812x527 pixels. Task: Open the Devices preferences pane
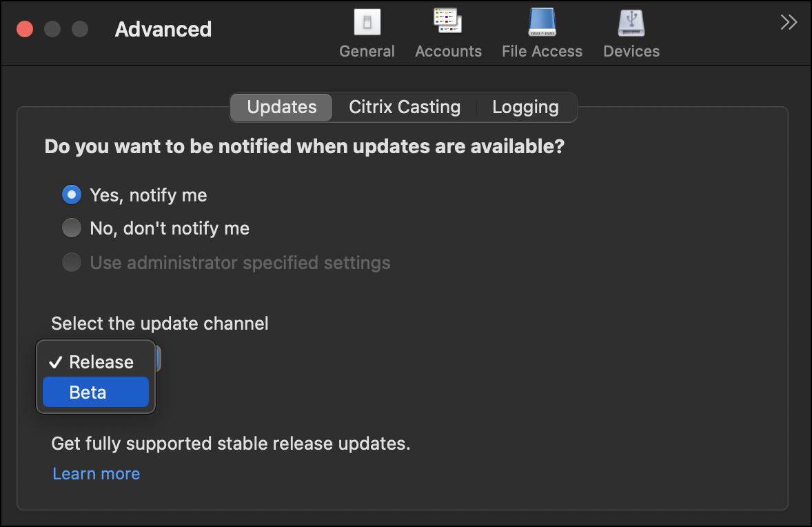[x=631, y=34]
